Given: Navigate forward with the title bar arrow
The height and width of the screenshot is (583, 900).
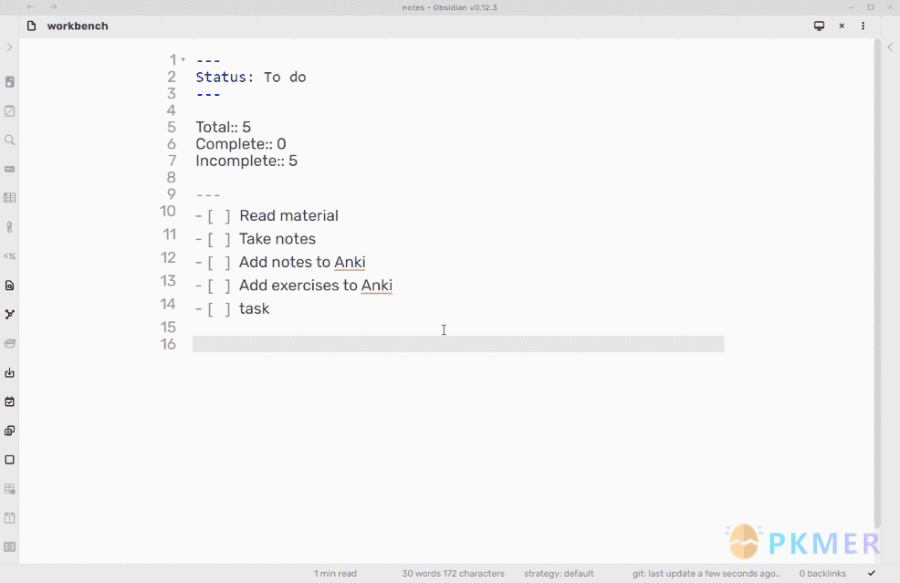Looking at the screenshot, I should 53,7.
